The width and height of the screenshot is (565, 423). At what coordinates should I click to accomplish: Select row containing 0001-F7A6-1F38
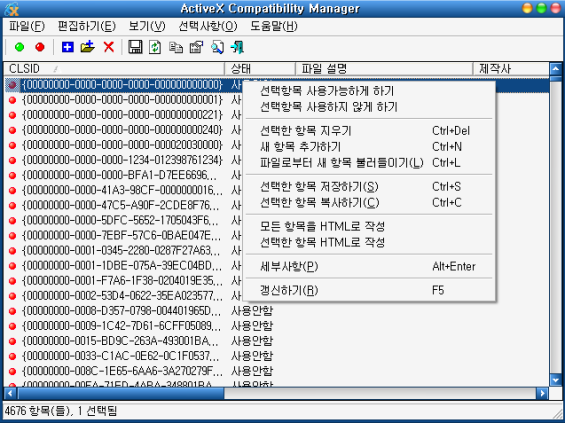tap(123, 281)
